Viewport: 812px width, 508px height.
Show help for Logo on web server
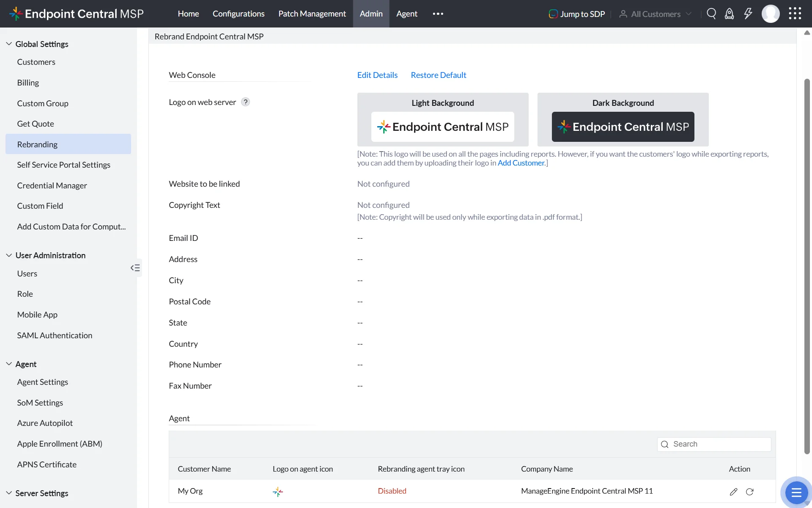point(245,102)
